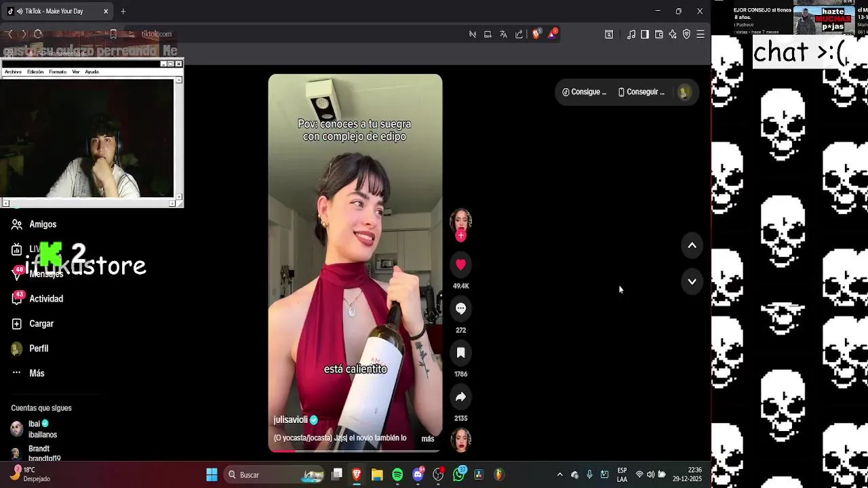
Task: Open the 18°C Despejado weather widget
Action: point(31,474)
